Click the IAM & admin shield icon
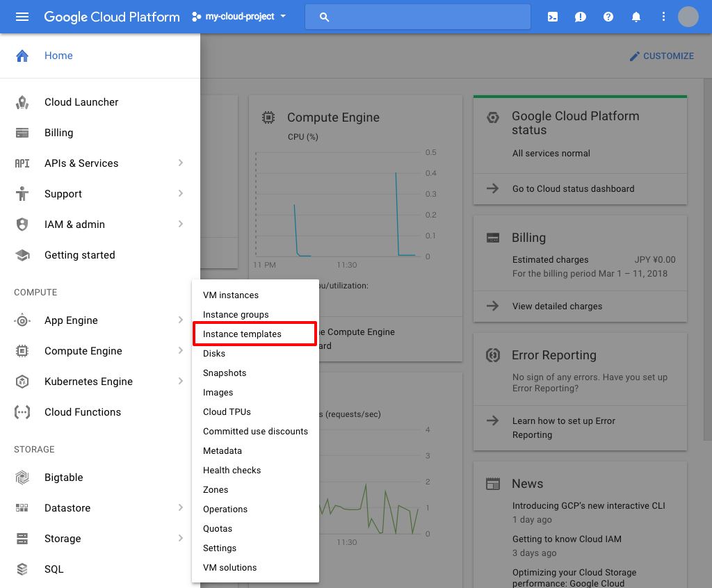Screen dimensions: 712x588 click(x=22, y=224)
